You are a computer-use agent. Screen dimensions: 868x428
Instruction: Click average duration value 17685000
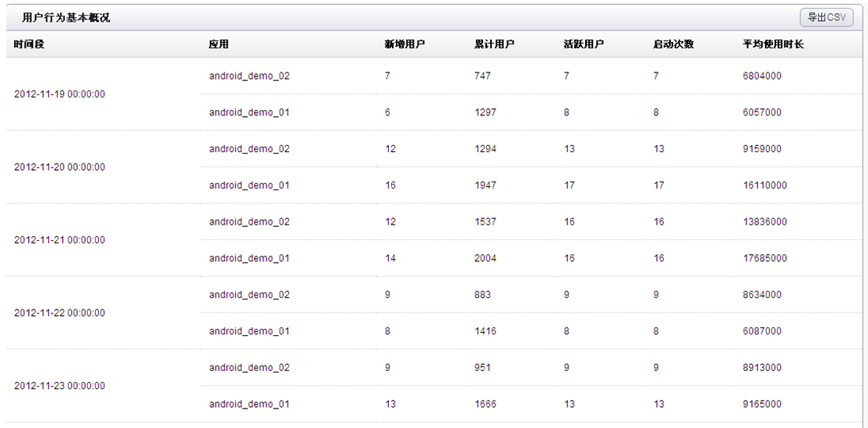765,259
